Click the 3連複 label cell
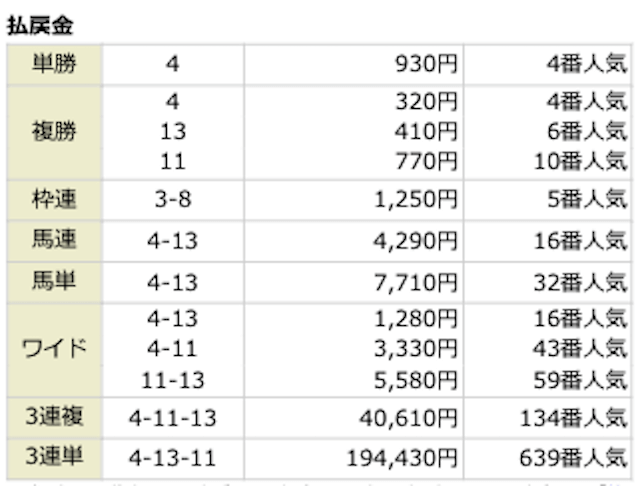Viewport: 640px width, 486px height. [54, 417]
